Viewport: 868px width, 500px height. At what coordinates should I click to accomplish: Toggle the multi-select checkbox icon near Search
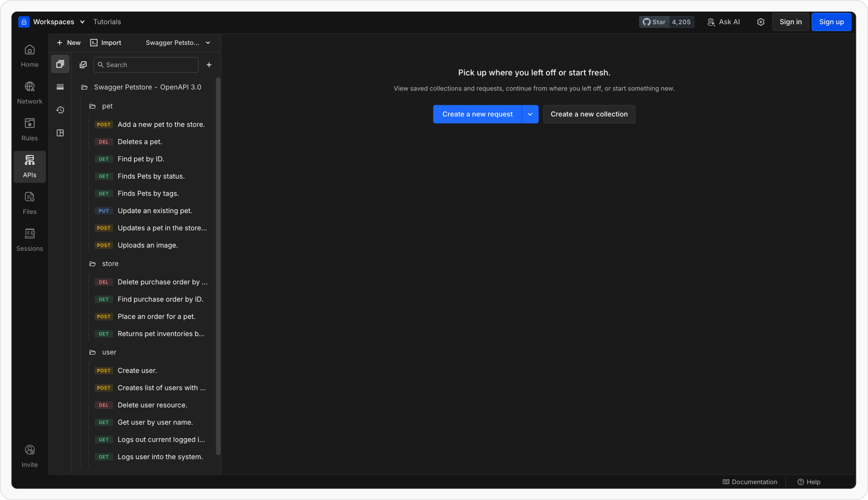click(x=83, y=65)
